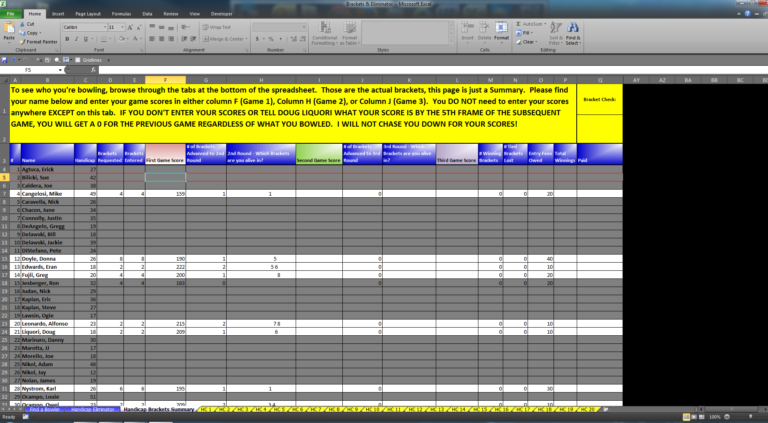Apply percent style
The width and height of the screenshot is (768, 423).
[x=271, y=39]
